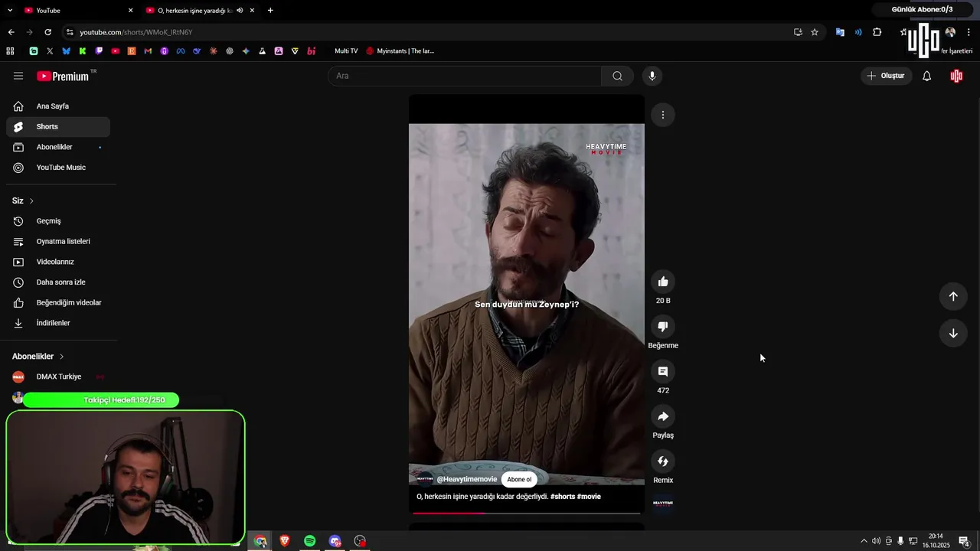The height and width of the screenshot is (551, 980).
Task: Open the comments with 472 count
Action: (663, 372)
